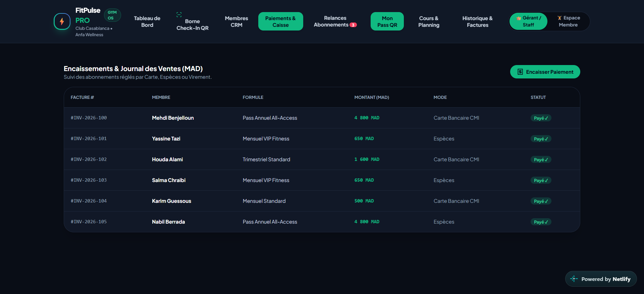The image size is (644, 294).
Task: Click 4 800 MAD in Nabil Berrada's row
Action: [x=367, y=222]
